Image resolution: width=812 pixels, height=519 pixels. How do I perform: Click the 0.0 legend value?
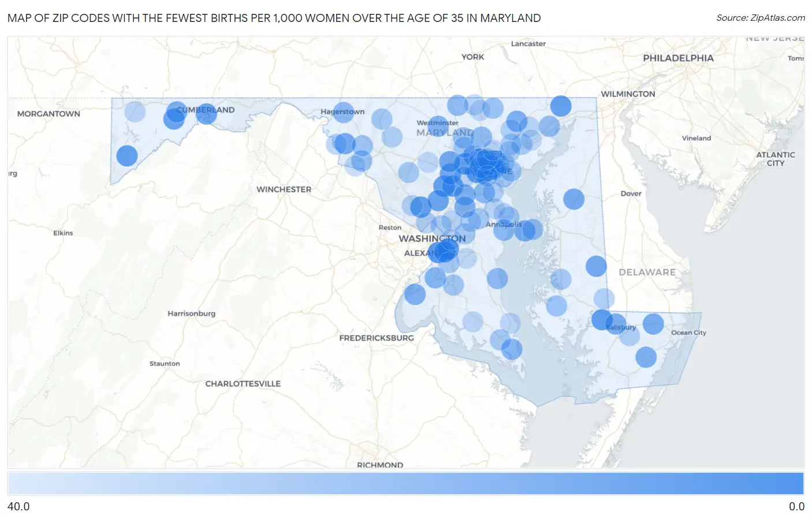point(796,506)
